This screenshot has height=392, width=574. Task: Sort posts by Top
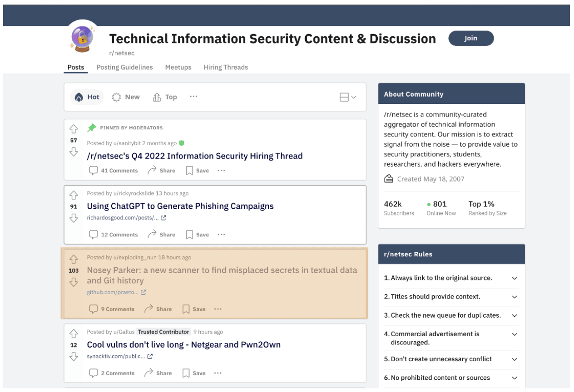click(165, 97)
